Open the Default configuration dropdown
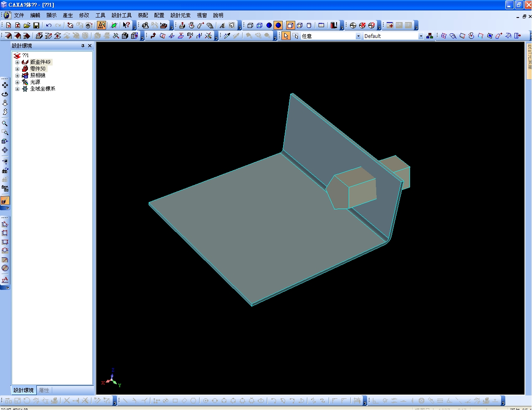The width and height of the screenshot is (532, 410). (421, 36)
